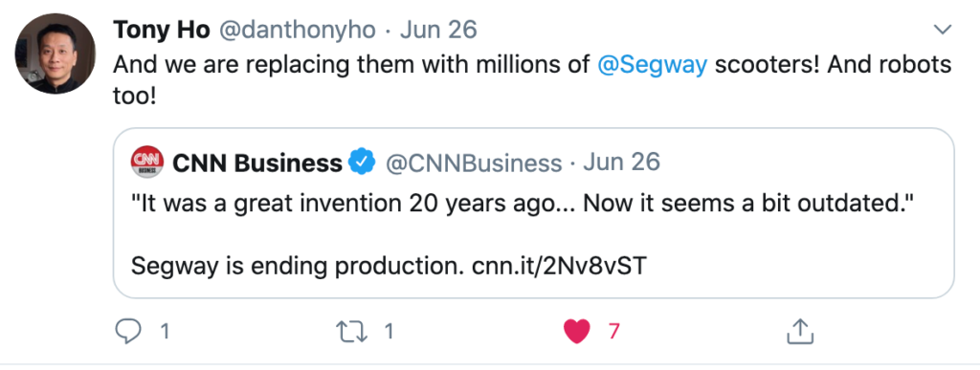The height and width of the screenshot is (370, 980).
Task: Click the quoted tweet's Jun 26 timestamp
Action: pos(621,163)
